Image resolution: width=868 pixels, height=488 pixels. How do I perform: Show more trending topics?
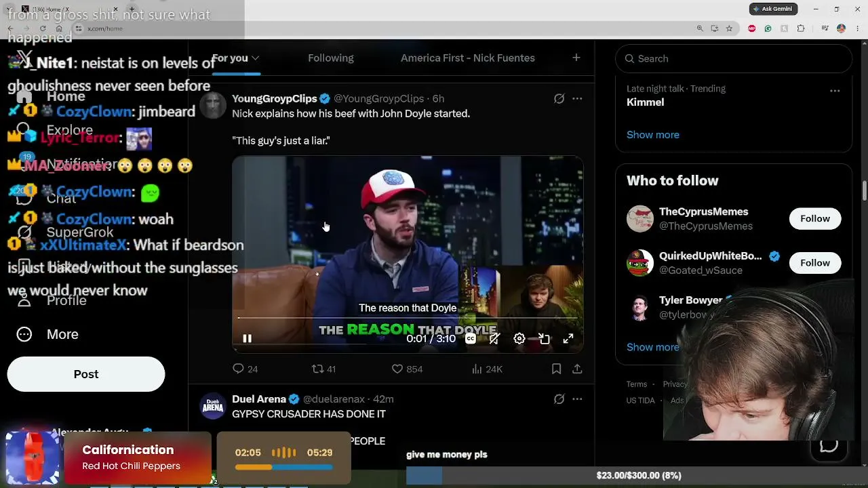point(652,134)
